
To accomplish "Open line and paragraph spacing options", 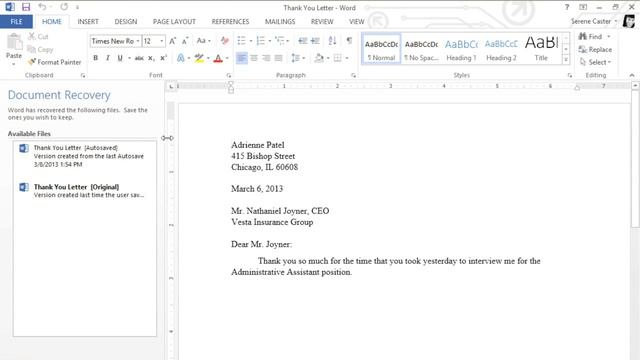I will click(x=296, y=58).
